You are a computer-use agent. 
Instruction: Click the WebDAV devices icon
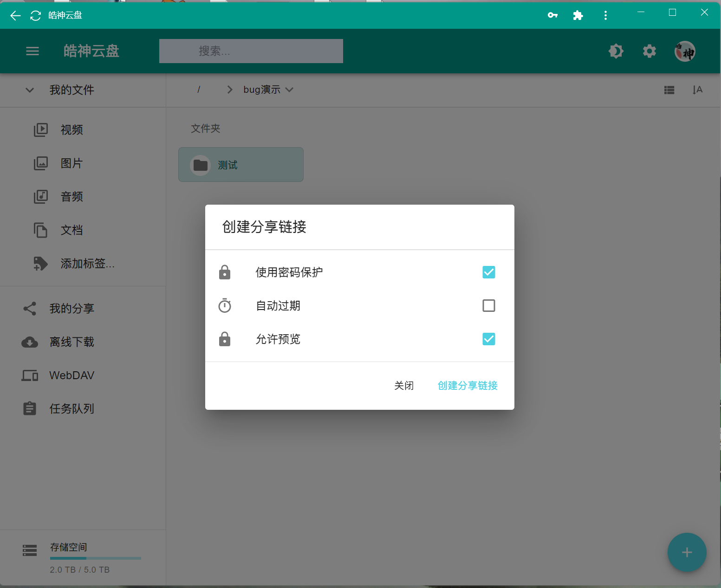click(x=30, y=375)
